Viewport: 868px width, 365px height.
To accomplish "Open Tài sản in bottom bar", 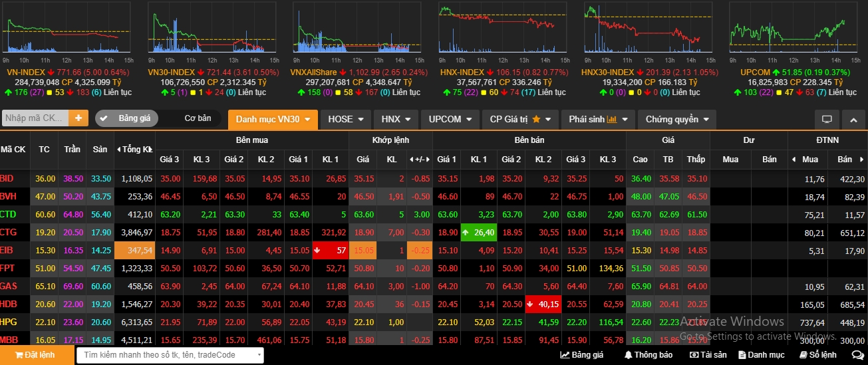I will [708, 355].
